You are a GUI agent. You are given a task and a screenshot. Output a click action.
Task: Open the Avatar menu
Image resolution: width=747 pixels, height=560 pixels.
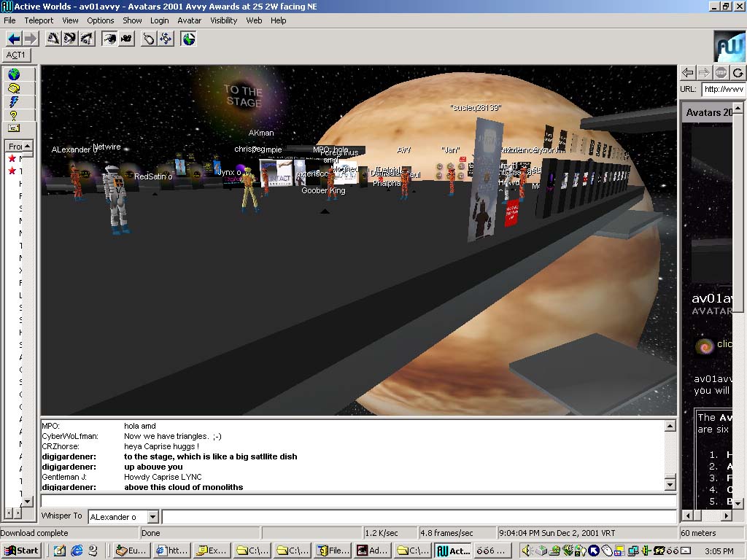click(x=190, y=20)
